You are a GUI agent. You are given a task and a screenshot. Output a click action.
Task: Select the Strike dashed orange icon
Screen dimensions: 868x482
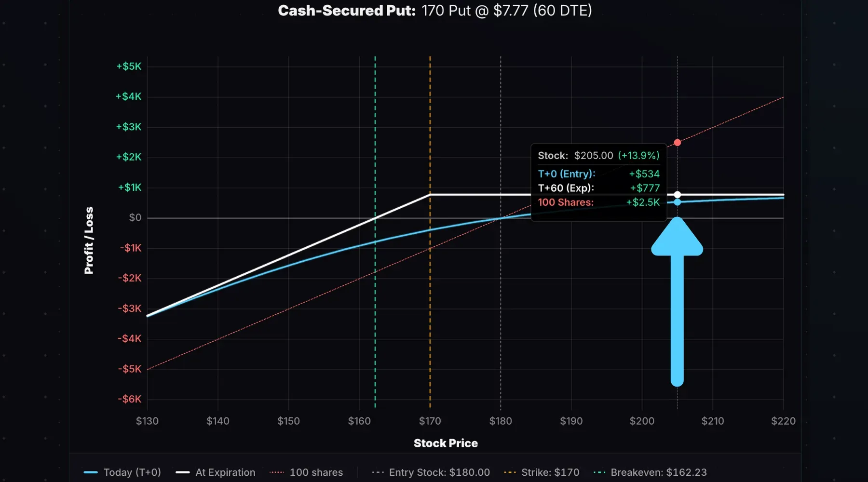509,472
